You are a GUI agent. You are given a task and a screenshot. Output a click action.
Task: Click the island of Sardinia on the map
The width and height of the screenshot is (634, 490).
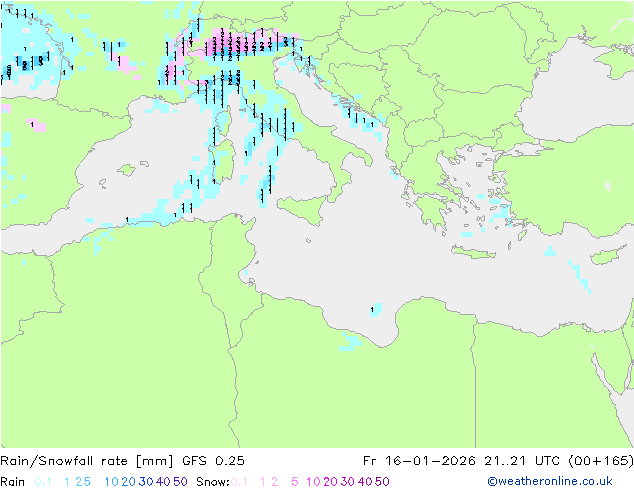224,162
